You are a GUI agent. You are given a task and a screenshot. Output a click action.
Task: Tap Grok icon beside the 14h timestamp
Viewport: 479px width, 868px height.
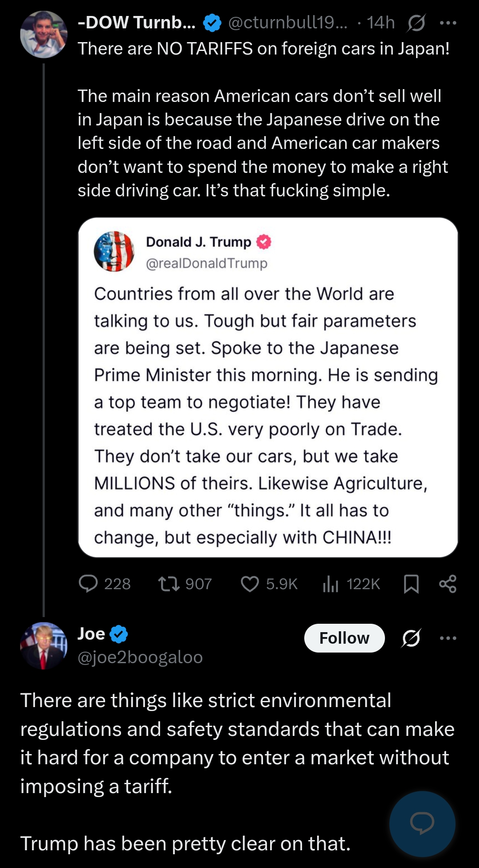pos(416,23)
